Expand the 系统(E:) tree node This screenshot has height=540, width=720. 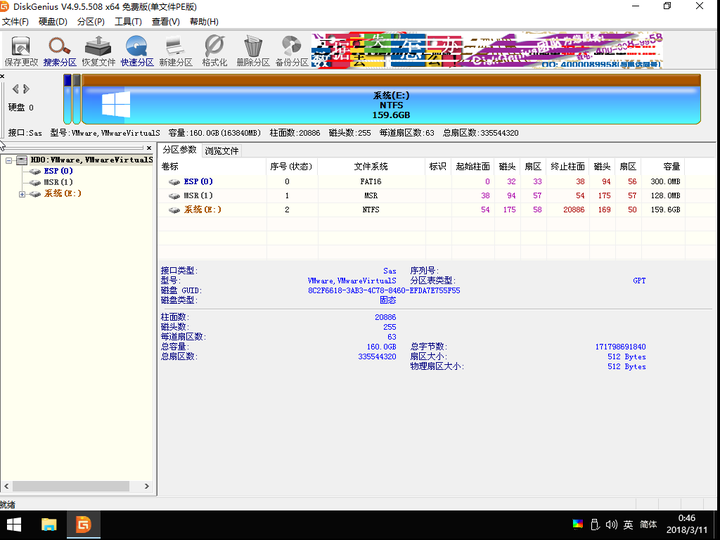coord(22,194)
